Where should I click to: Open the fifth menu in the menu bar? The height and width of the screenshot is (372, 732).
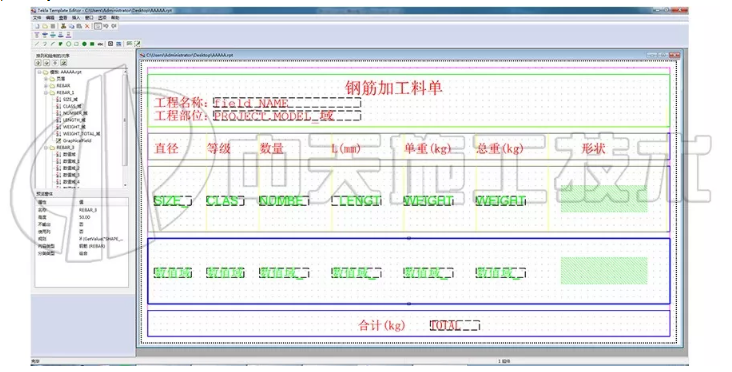pyautogui.click(x=89, y=18)
